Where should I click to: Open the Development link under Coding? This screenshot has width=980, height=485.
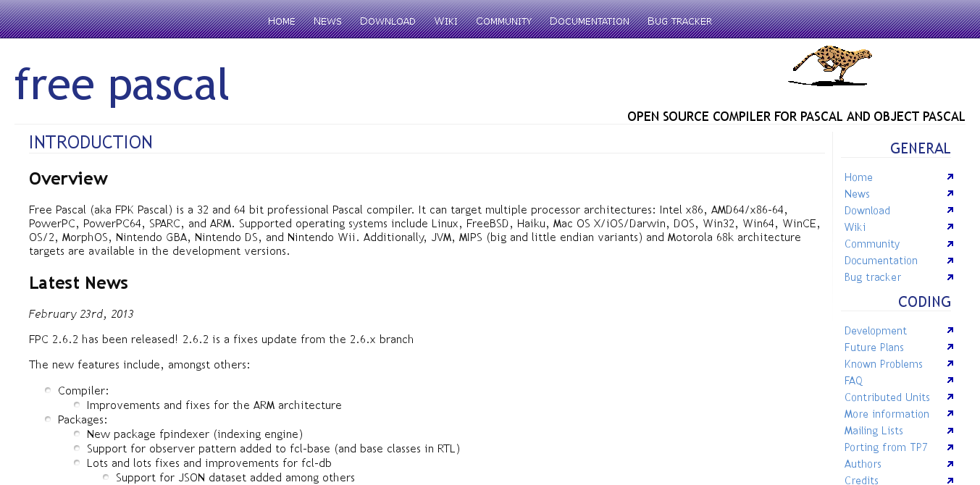[x=876, y=331]
